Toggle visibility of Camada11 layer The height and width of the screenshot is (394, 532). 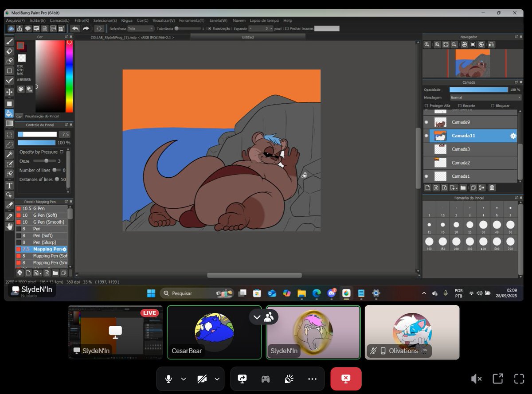(x=426, y=136)
